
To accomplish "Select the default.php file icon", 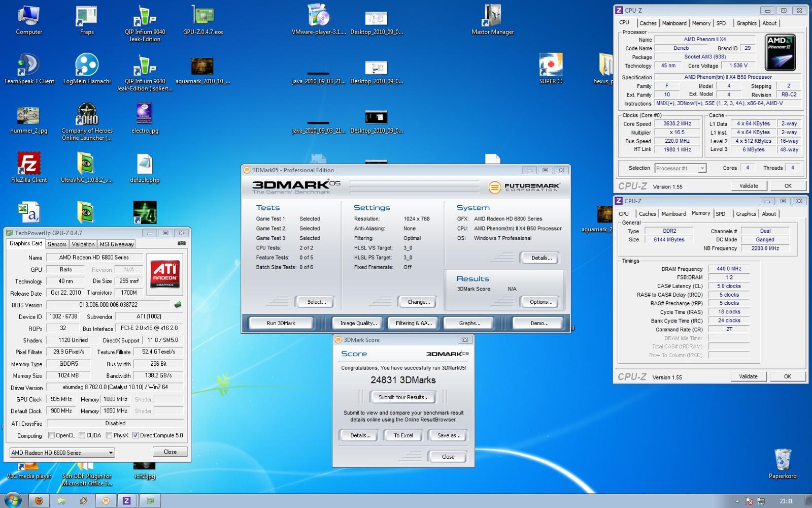I will tap(145, 168).
